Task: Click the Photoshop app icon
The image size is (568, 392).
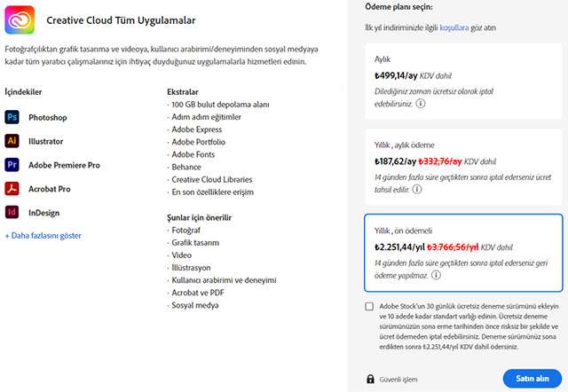Action: pos(12,117)
